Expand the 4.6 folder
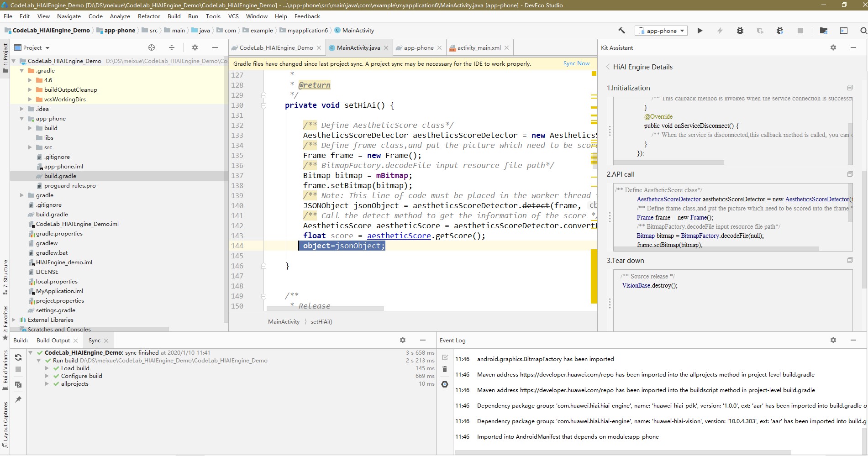The width and height of the screenshot is (868, 456). [30, 80]
